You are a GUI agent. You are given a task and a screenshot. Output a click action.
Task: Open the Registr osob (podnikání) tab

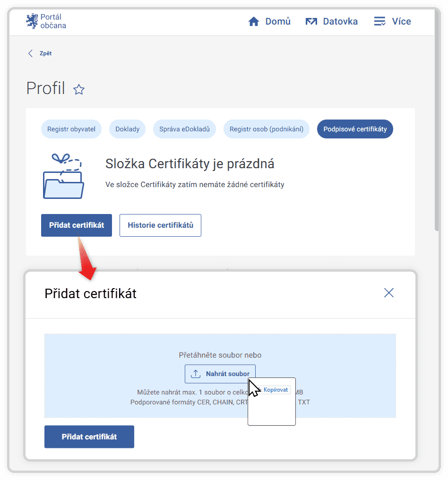[x=266, y=129]
